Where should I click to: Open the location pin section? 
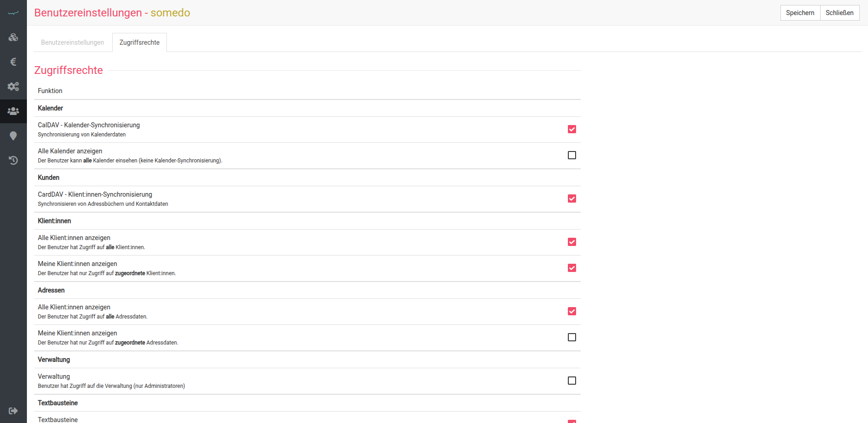tap(13, 136)
